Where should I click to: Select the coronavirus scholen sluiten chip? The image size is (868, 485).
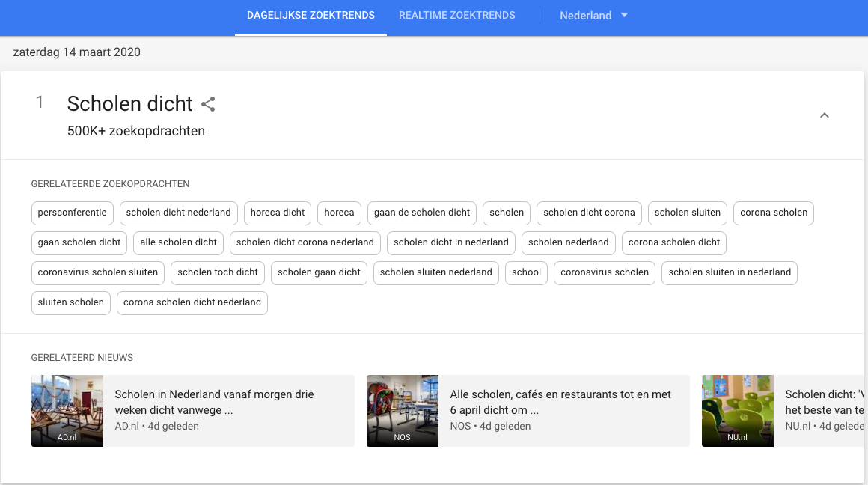point(98,272)
